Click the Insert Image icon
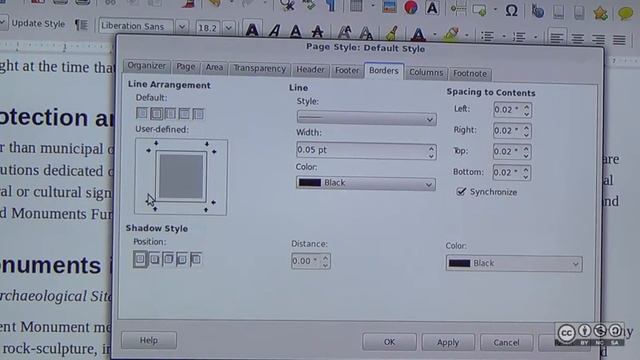This screenshot has height=360, width=640. click(x=389, y=7)
